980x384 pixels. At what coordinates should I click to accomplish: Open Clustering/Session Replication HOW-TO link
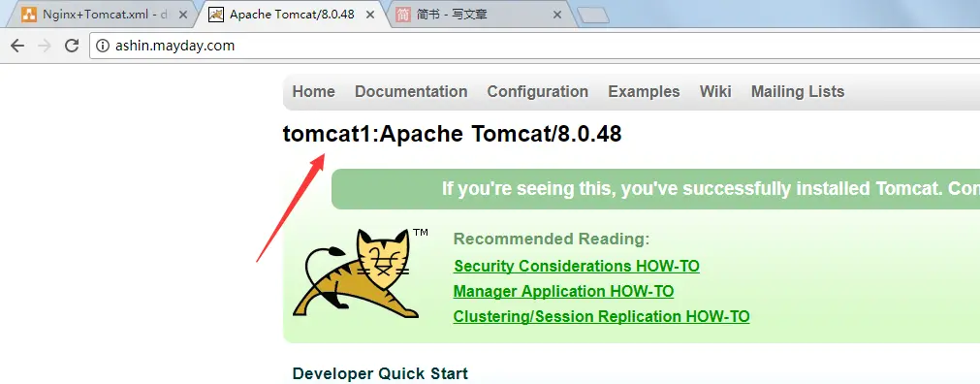point(601,316)
